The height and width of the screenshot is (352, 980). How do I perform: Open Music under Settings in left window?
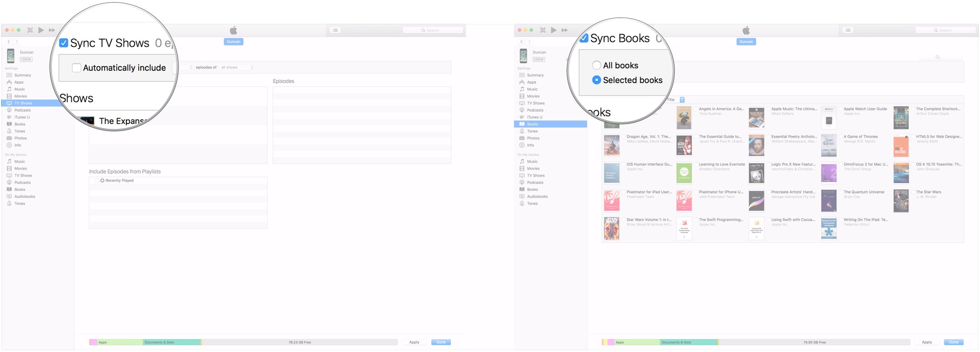20,89
